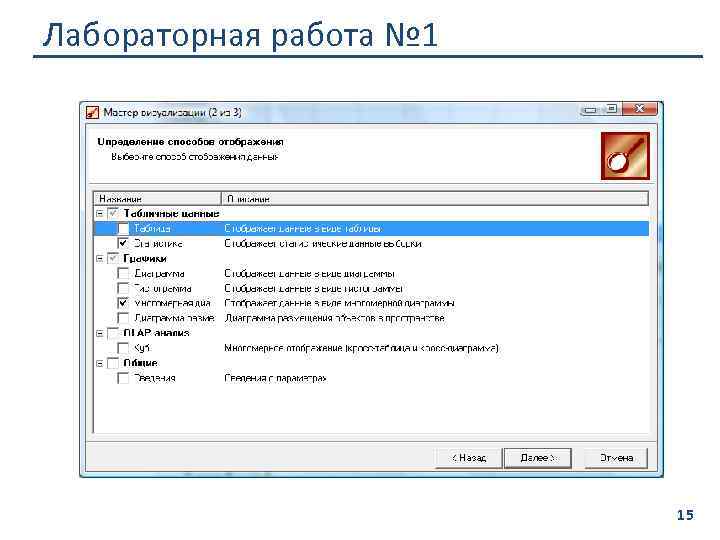Enable the Диаграмма размещения checkbox
Screen dimensions: 720x540
point(123,318)
